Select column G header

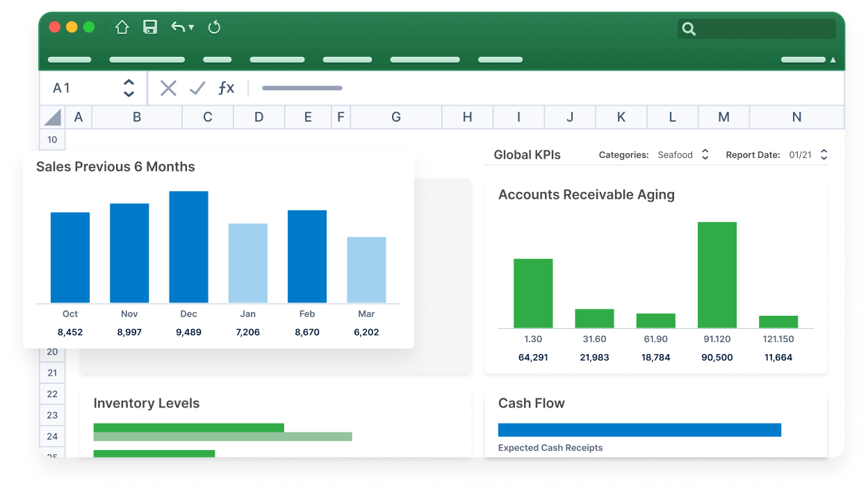396,117
